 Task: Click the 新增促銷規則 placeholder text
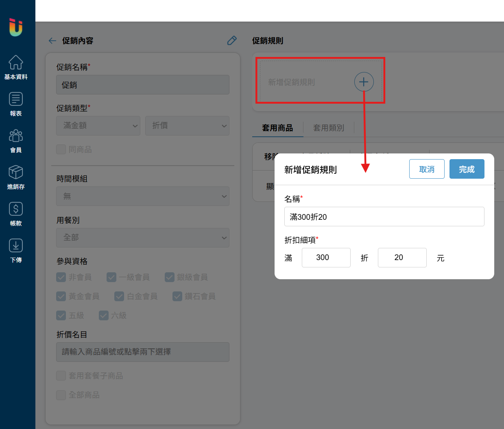click(291, 82)
